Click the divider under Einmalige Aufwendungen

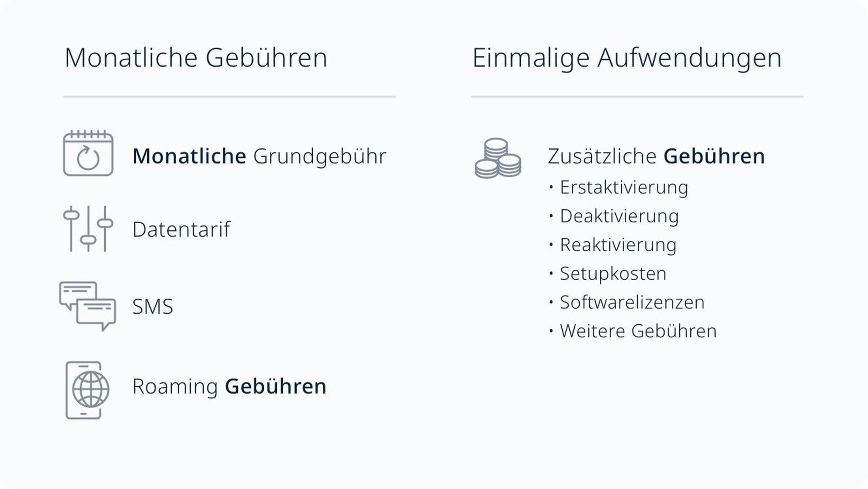click(x=637, y=97)
